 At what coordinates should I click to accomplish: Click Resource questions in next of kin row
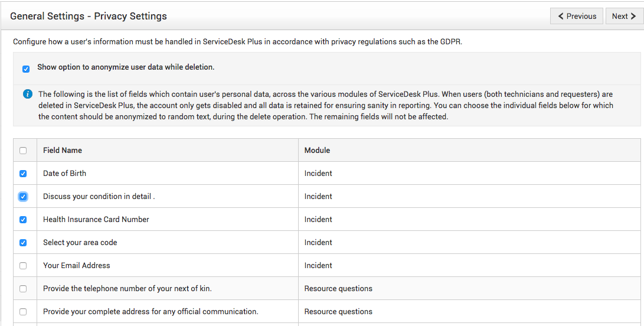[x=338, y=289]
